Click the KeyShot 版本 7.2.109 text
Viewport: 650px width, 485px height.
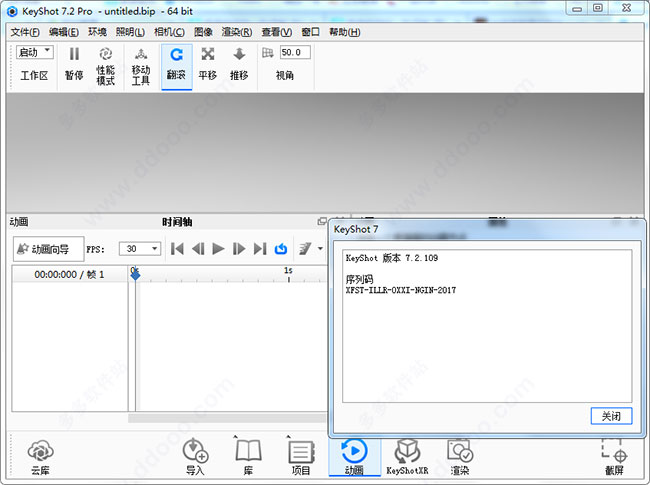point(392,258)
